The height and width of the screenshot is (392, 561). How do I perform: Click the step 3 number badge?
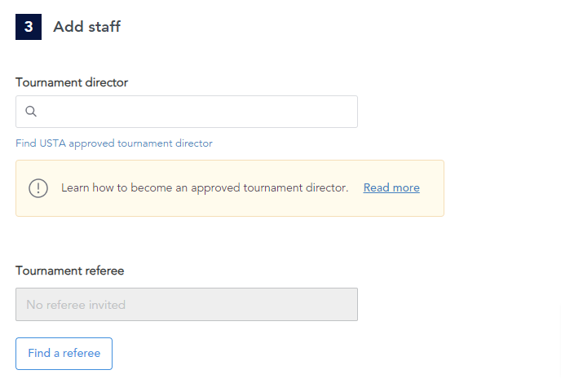pos(29,27)
